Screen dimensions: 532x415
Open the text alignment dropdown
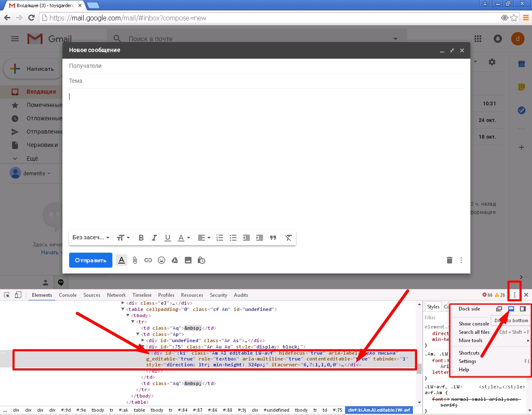coord(204,238)
